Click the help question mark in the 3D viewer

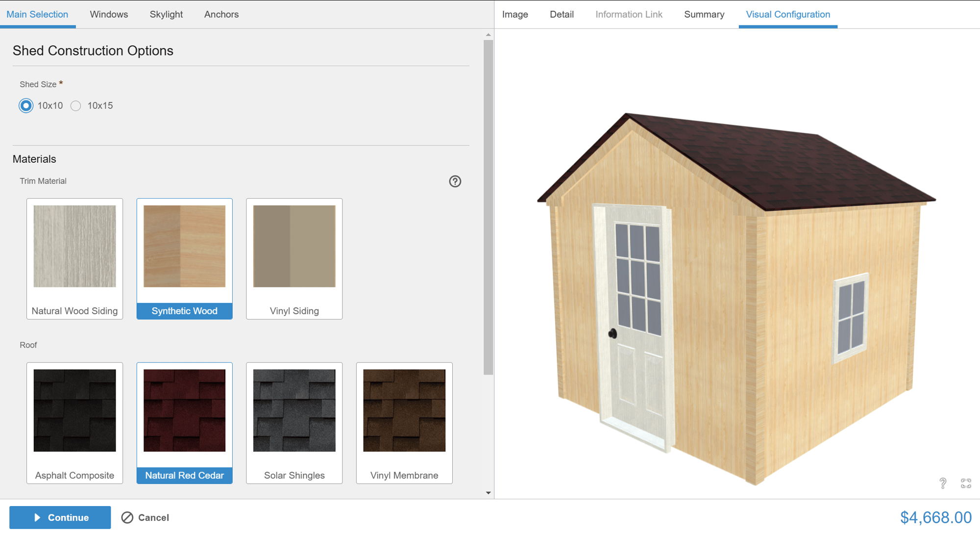pyautogui.click(x=942, y=482)
